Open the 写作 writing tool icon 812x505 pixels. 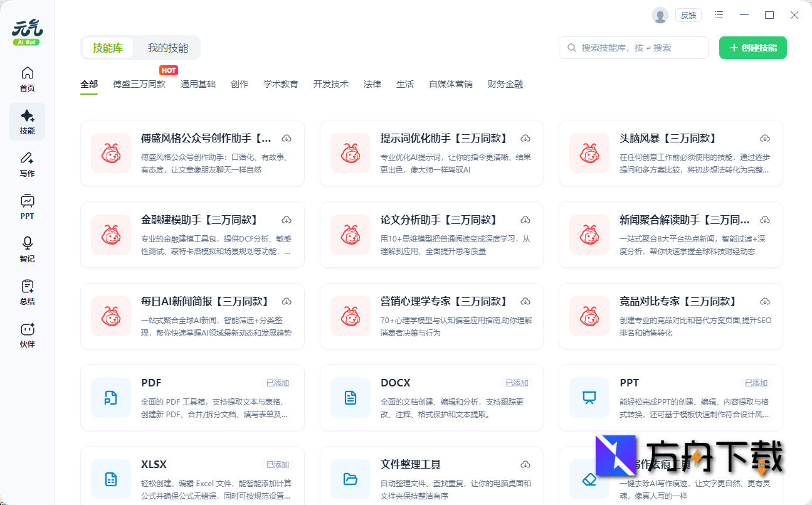tap(27, 164)
